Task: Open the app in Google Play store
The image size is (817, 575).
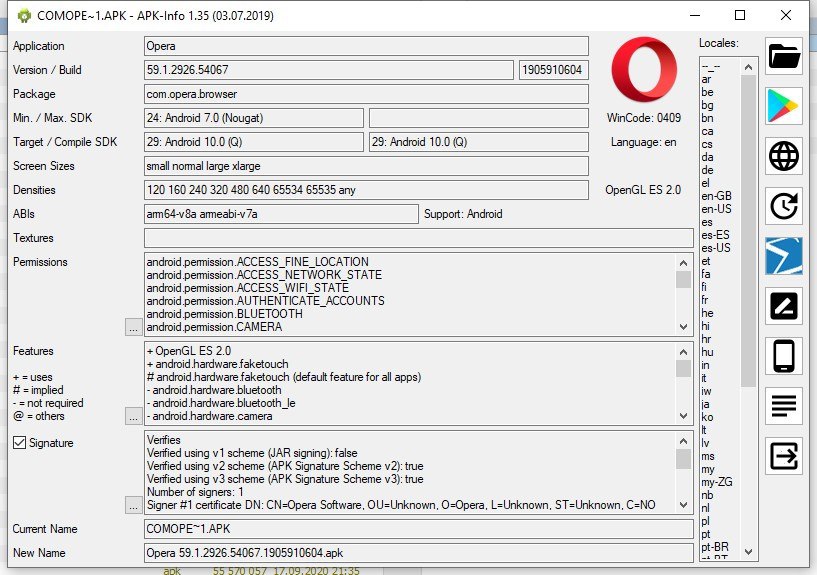Action: tap(784, 106)
